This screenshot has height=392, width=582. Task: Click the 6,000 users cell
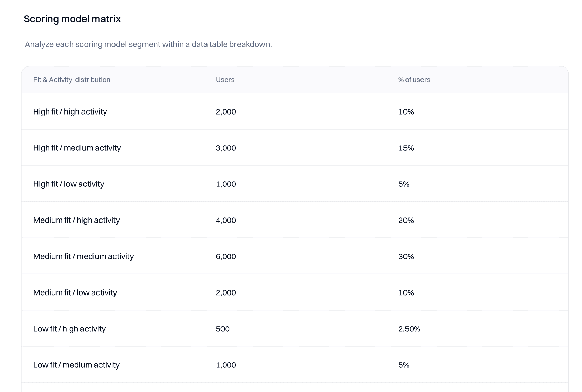226,256
